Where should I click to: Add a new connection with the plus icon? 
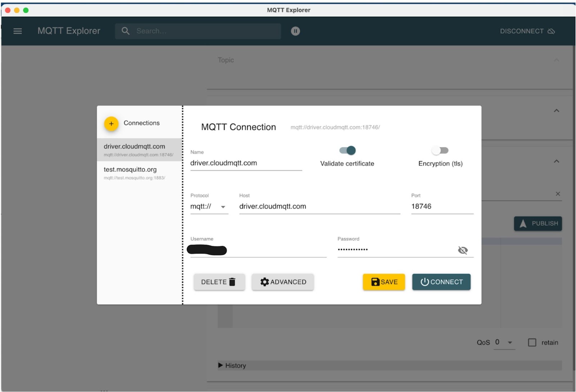[111, 124]
